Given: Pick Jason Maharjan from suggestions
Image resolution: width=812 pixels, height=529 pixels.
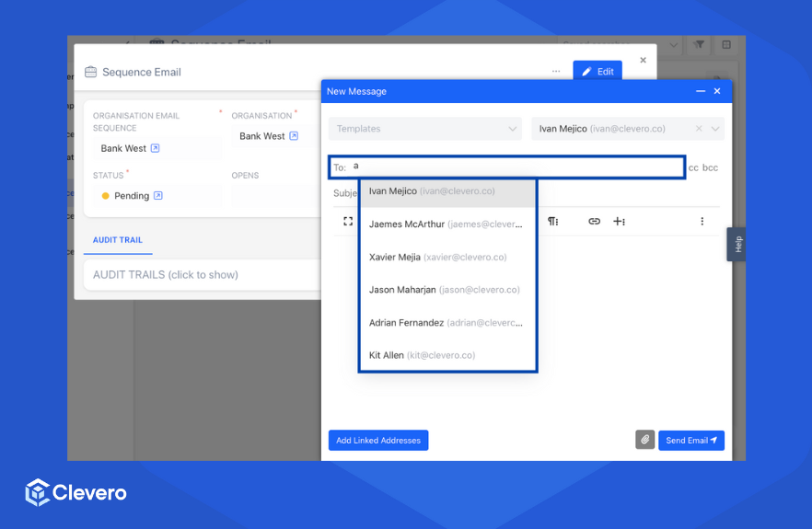Looking at the screenshot, I should click(448, 290).
